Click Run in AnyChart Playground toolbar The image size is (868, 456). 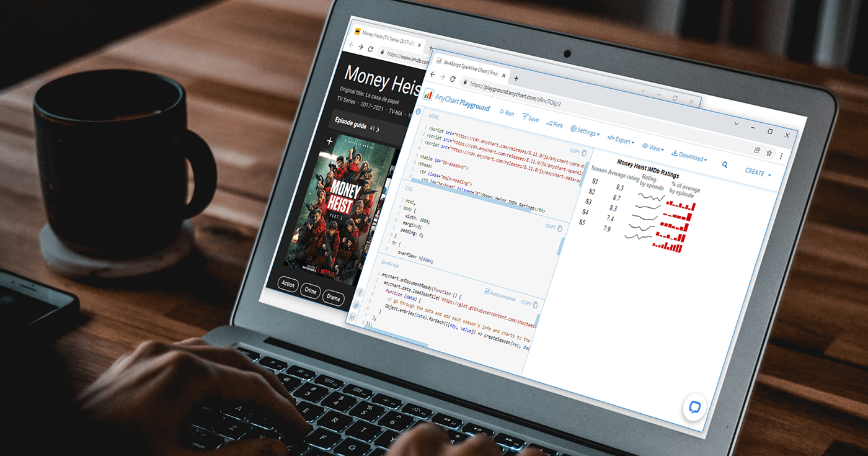(x=507, y=113)
